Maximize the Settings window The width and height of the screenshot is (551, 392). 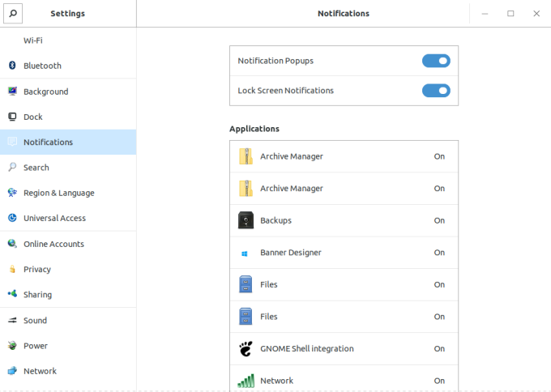510,14
